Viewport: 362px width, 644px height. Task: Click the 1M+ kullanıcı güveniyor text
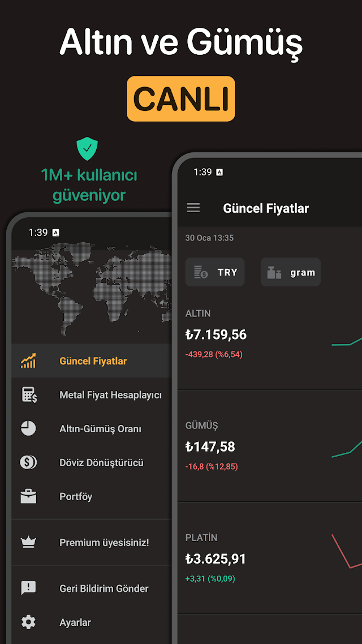89,185
